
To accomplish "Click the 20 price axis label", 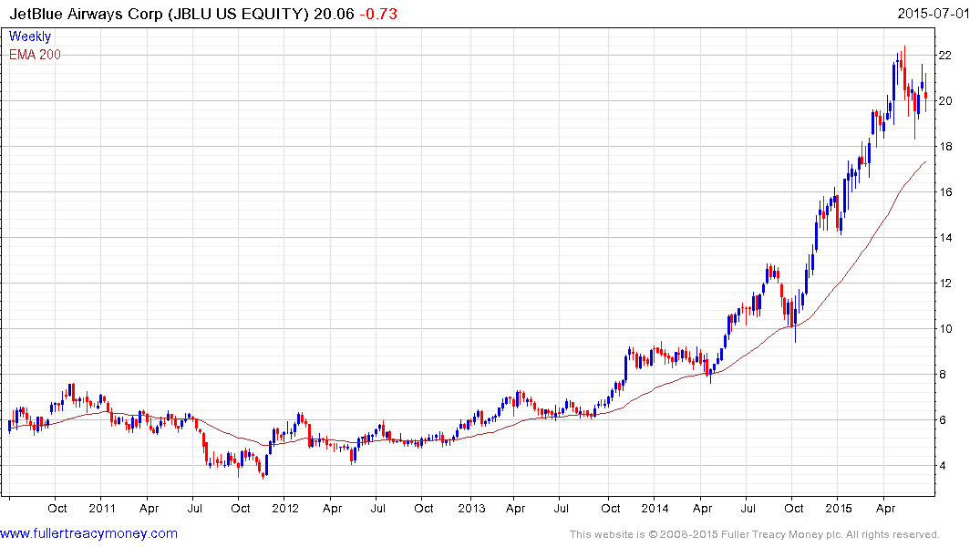I will [945, 101].
